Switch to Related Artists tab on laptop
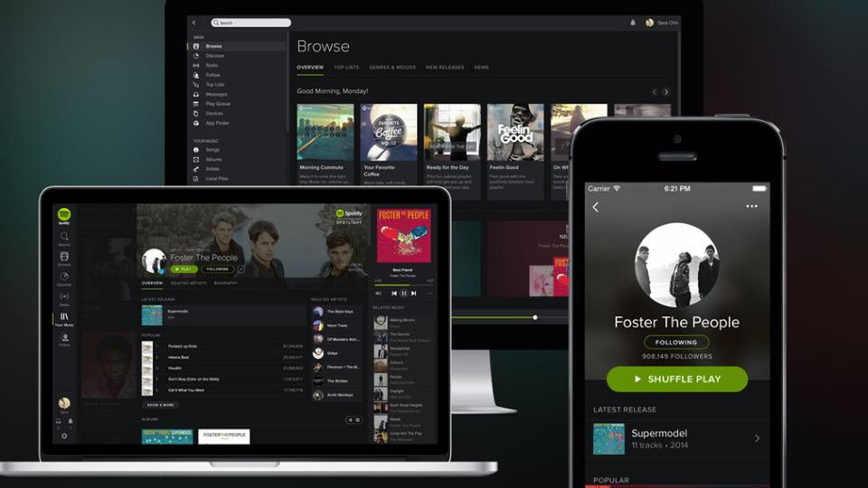Screen dimensions: 868x488 tap(188, 283)
